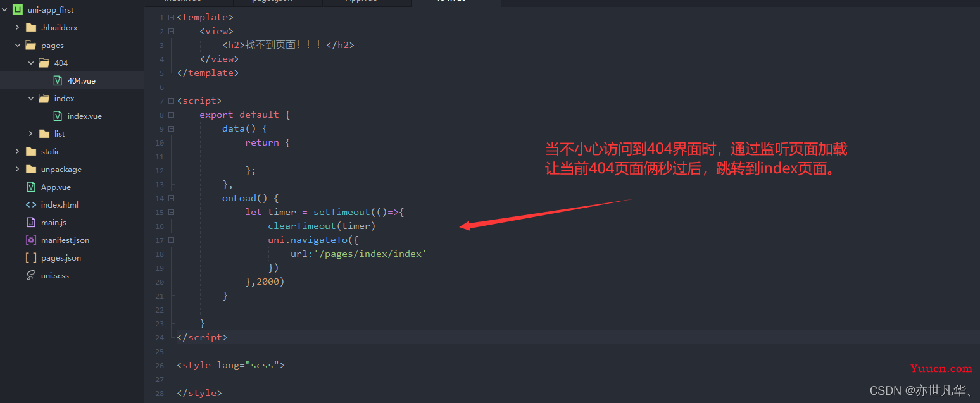This screenshot has width=980, height=403.
Task: Collapse the 404 folder chevron
Action: coord(31,63)
